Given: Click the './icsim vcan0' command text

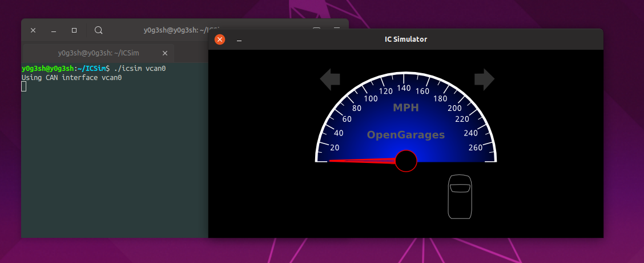Looking at the screenshot, I should [140, 68].
